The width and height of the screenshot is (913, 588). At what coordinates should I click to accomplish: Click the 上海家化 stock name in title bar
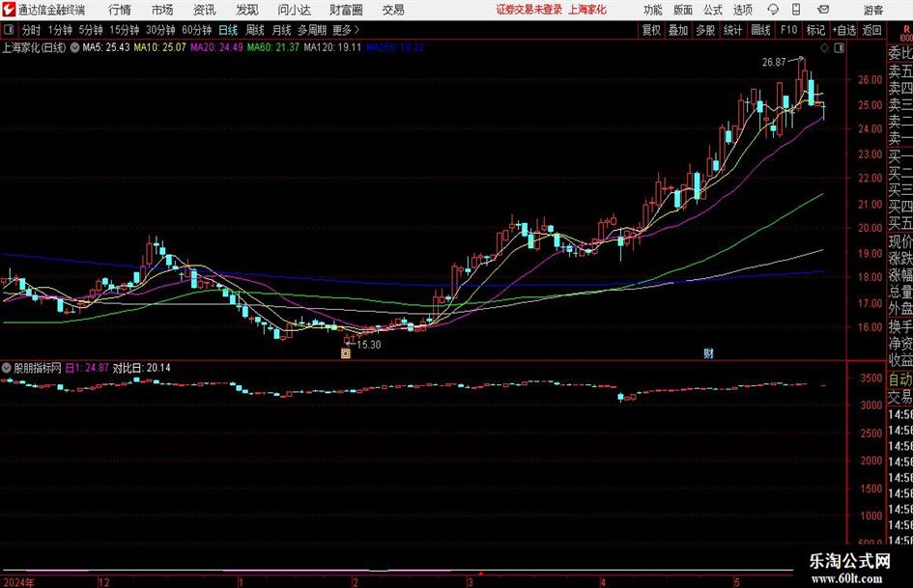[587, 10]
